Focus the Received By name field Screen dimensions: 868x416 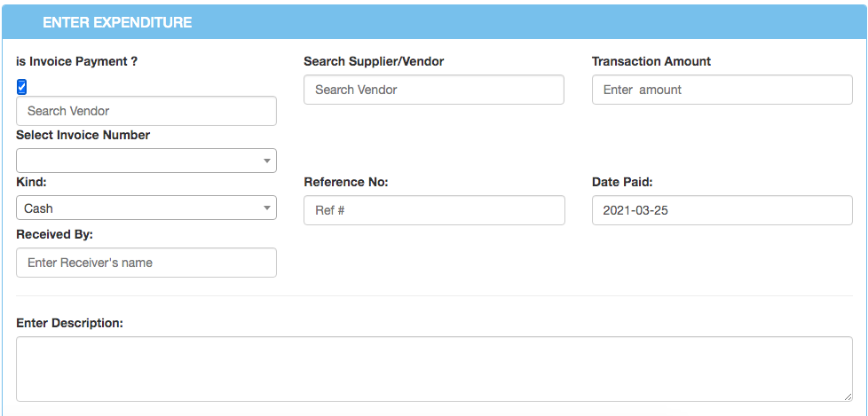(x=146, y=263)
